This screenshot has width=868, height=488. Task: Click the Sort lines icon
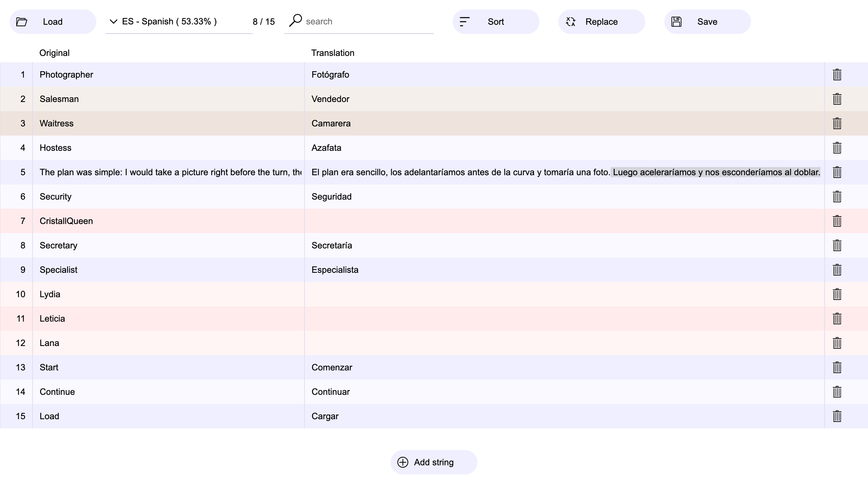(464, 22)
